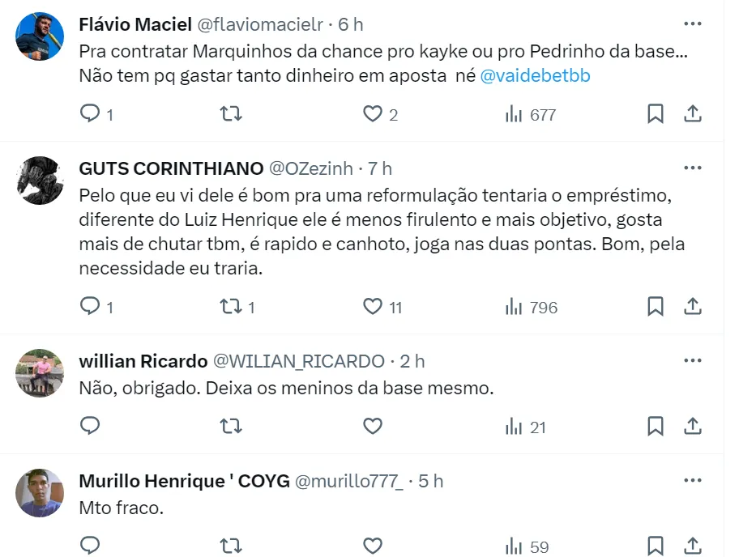Open Flávio Maciel's avatar image
Screen dimensions: 756x557
click(x=40, y=36)
